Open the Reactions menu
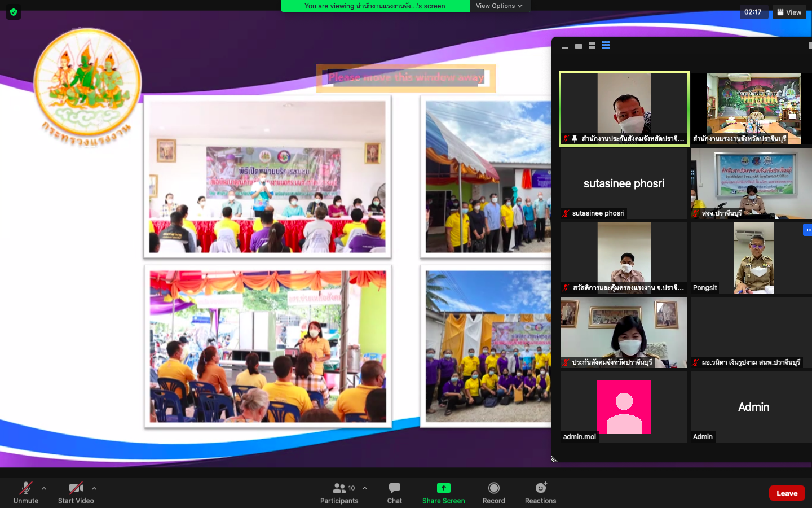 pos(540,488)
